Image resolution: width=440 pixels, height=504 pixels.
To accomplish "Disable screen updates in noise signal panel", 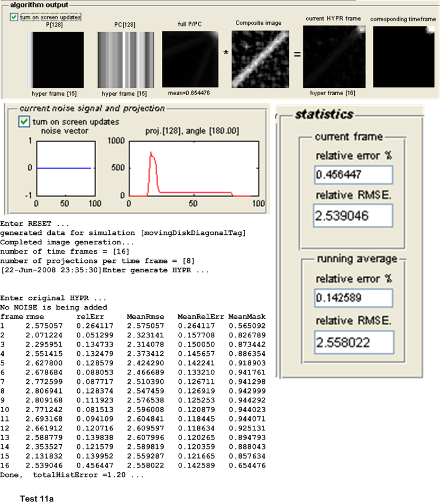I will pyautogui.click(x=24, y=122).
